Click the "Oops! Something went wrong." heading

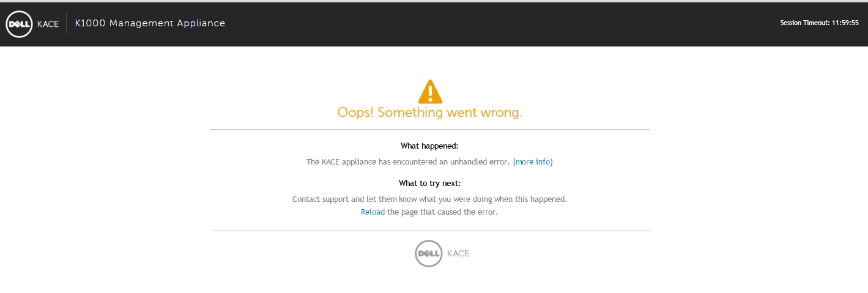point(429,113)
